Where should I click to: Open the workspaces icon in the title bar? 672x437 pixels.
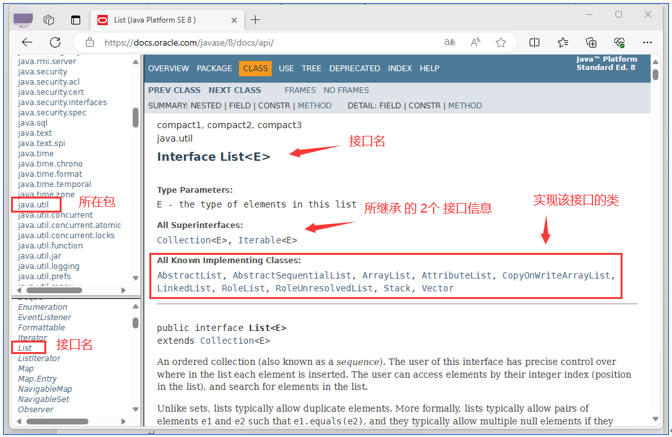(x=49, y=20)
